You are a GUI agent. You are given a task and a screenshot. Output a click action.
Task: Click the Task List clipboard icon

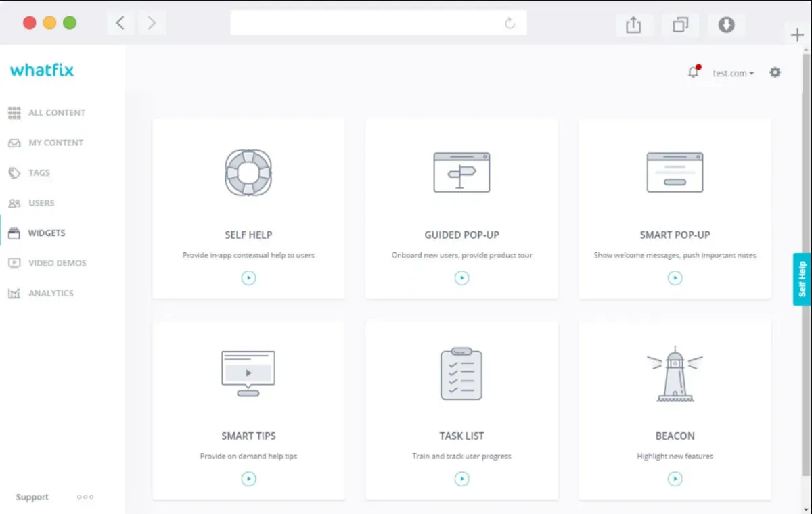pyautogui.click(x=461, y=373)
